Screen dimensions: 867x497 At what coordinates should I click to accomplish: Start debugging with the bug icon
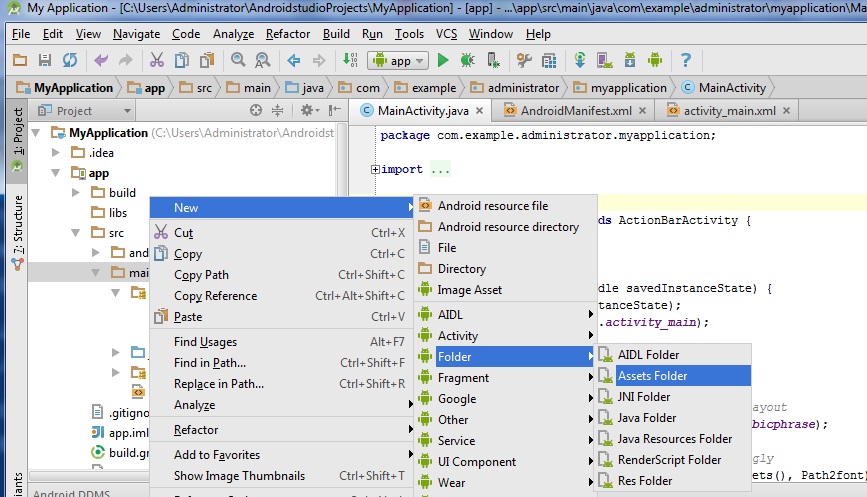(466, 61)
